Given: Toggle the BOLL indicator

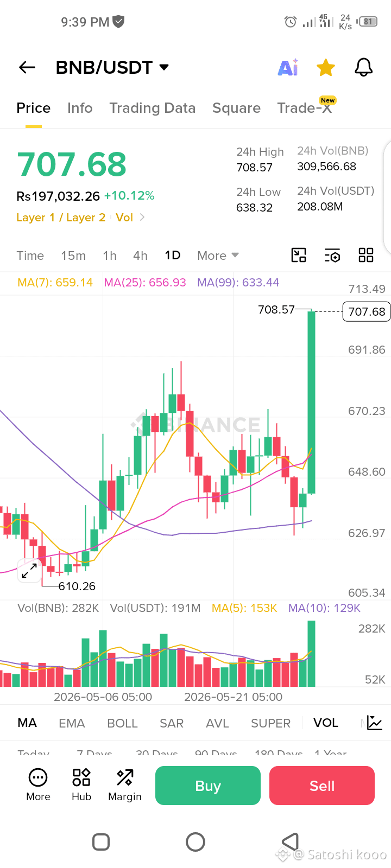Looking at the screenshot, I should 122,723.
